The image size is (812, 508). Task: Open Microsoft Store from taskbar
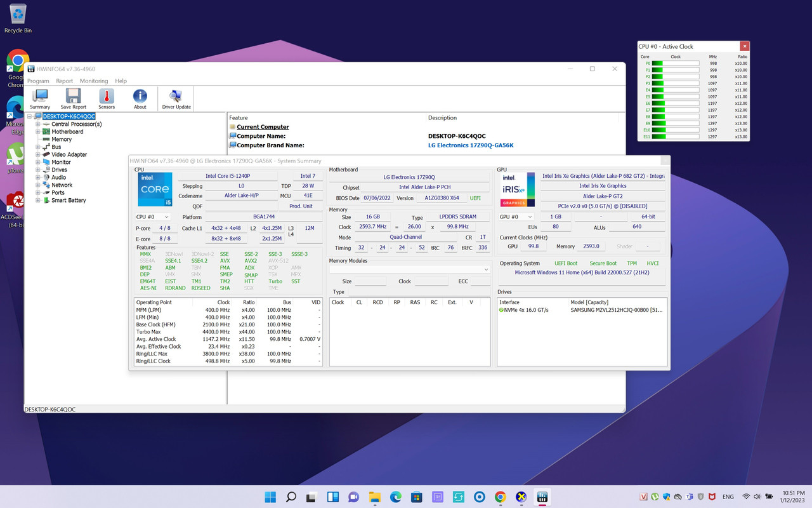coord(416,497)
